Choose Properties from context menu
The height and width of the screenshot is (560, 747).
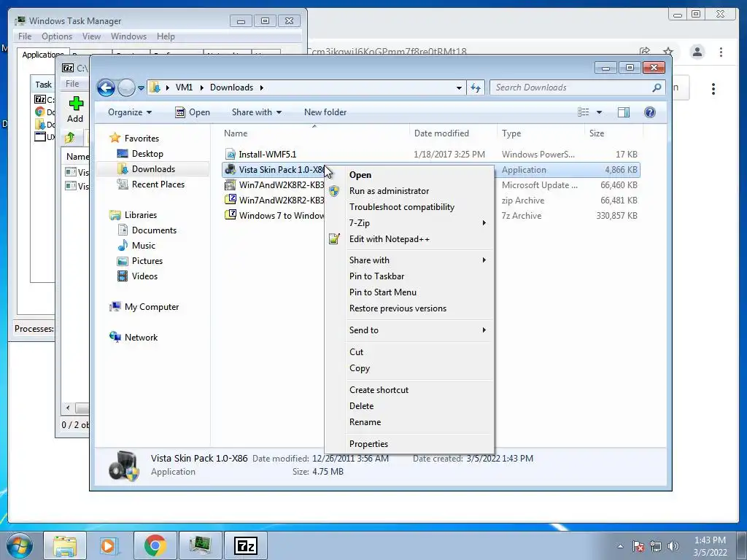pos(409,444)
